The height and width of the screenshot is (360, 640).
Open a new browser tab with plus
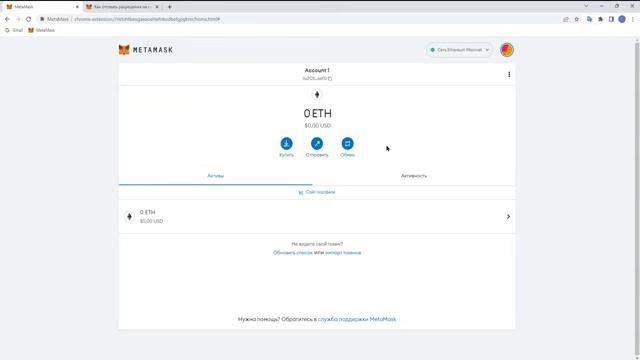169,7
